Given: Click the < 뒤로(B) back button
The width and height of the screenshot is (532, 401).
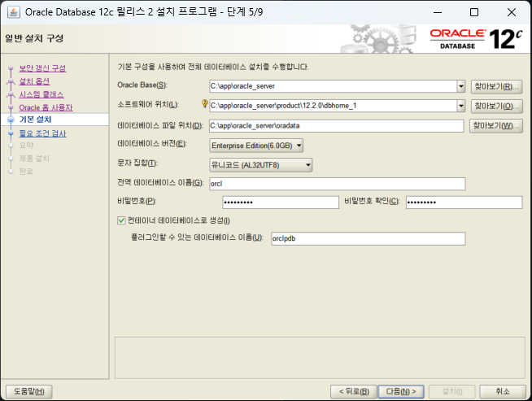Looking at the screenshot, I should (x=354, y=391).
